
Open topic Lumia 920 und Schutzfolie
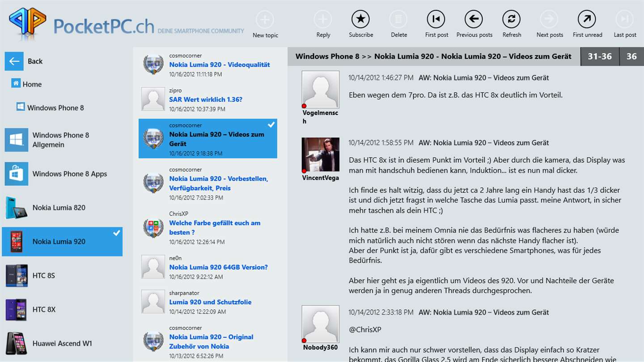tap(210, 302)
